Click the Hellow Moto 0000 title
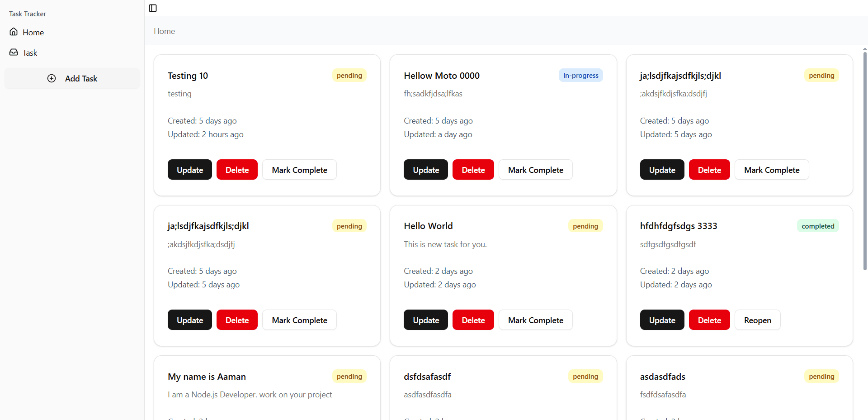The height and width of the screenshot is (420, 868). (442, 76)
